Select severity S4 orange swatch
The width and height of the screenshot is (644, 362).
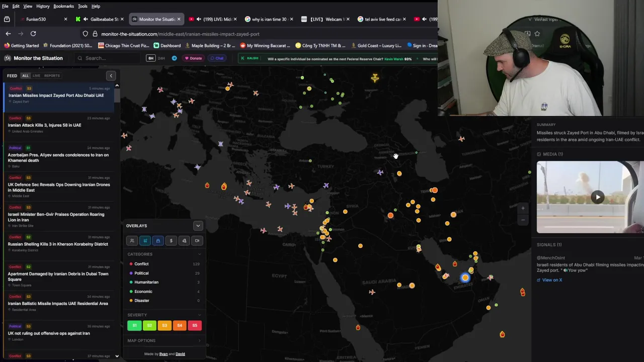coord(180,326)
